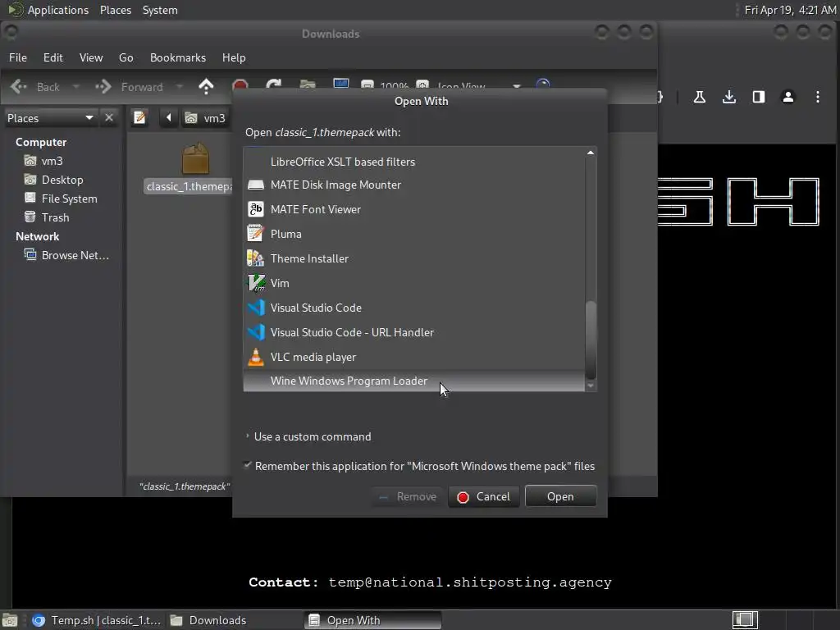Image resolution: width=840 pixels, height=630 pixels.
Task: Open the View menu
Action: 91,57
